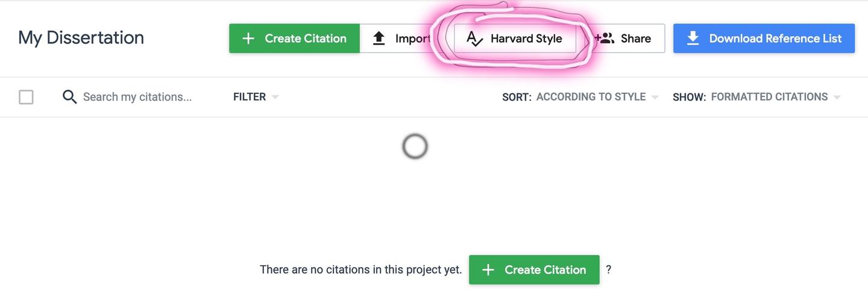Click the bottom Create Citation button label

pos(545,270)
